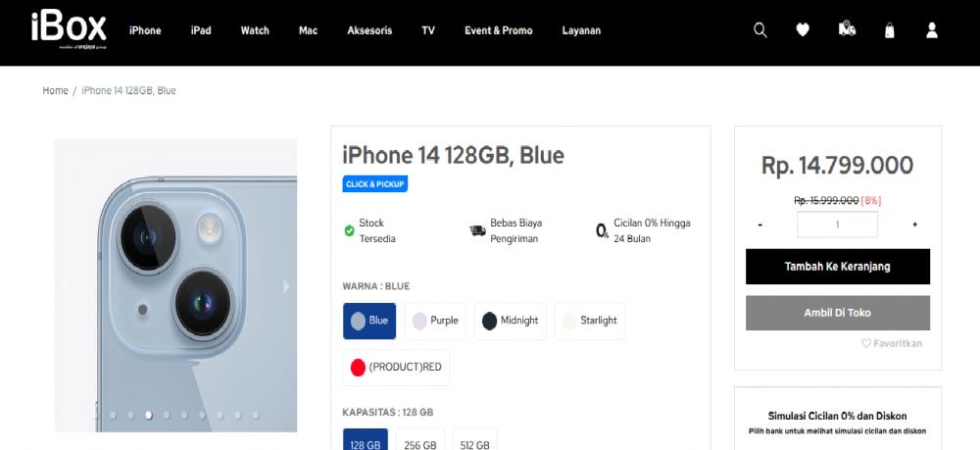Go to Home breadcrumb link
This screenshot has height=450, width=980.
coord(55,90)
